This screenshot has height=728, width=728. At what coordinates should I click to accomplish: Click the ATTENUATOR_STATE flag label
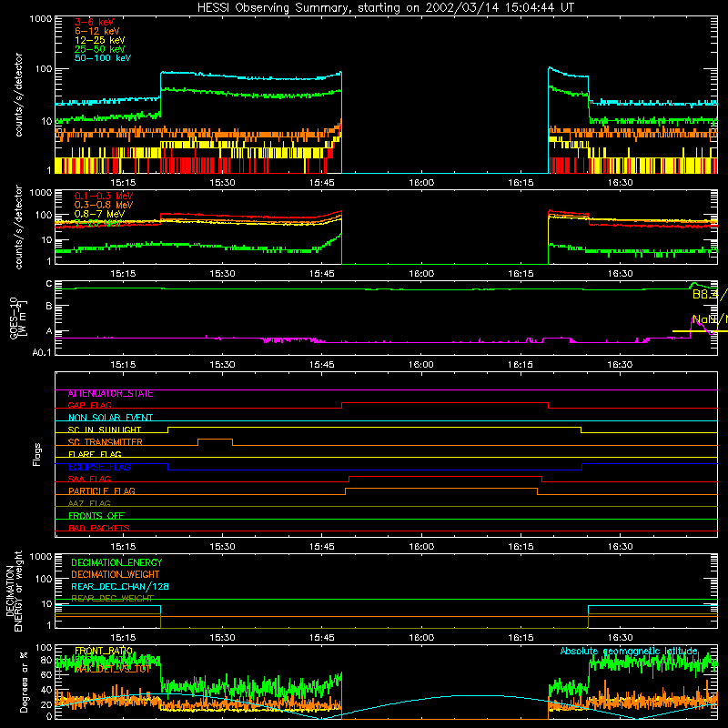click(x=110, y=393)
